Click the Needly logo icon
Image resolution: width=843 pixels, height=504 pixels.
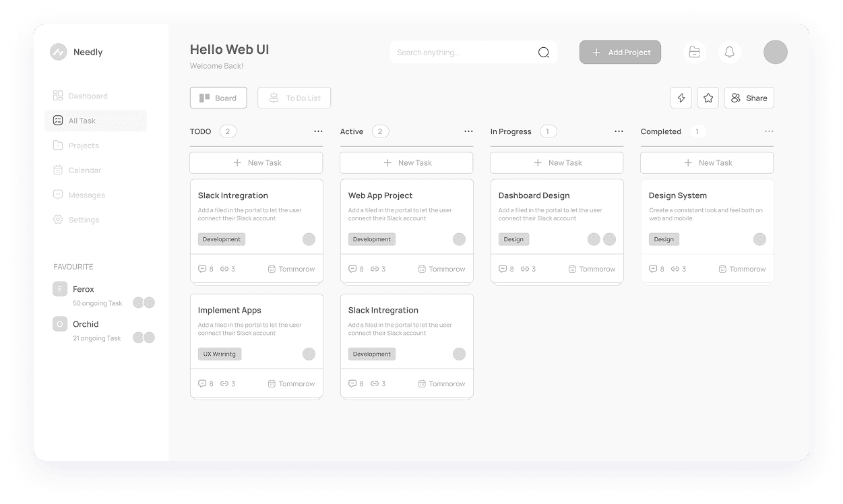click(59, 52)
